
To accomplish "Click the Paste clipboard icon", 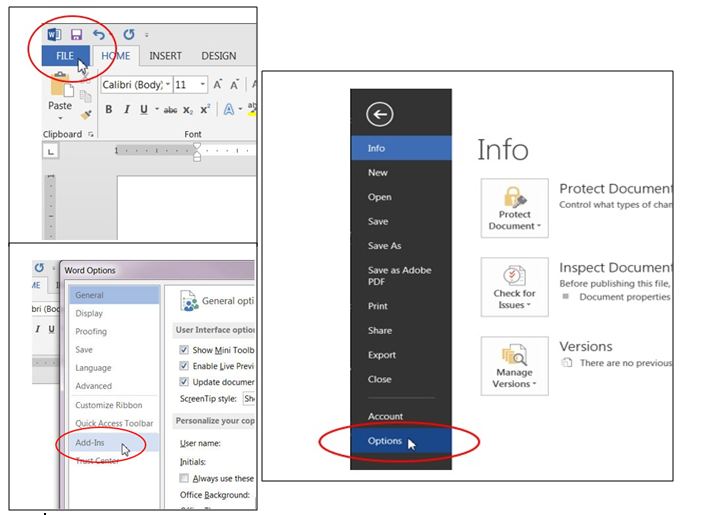I will tap(61, 85).
